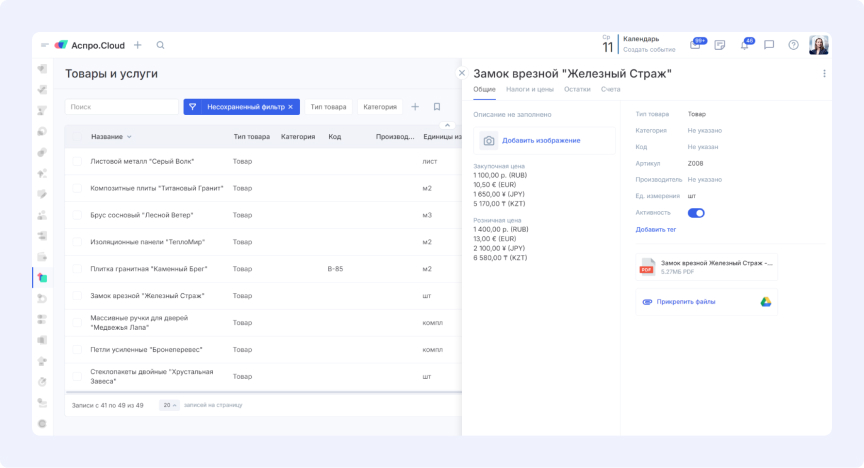Expand the Тип товара filter
The height and width of the screenshot is (468, 864).
tap(328, 107)
